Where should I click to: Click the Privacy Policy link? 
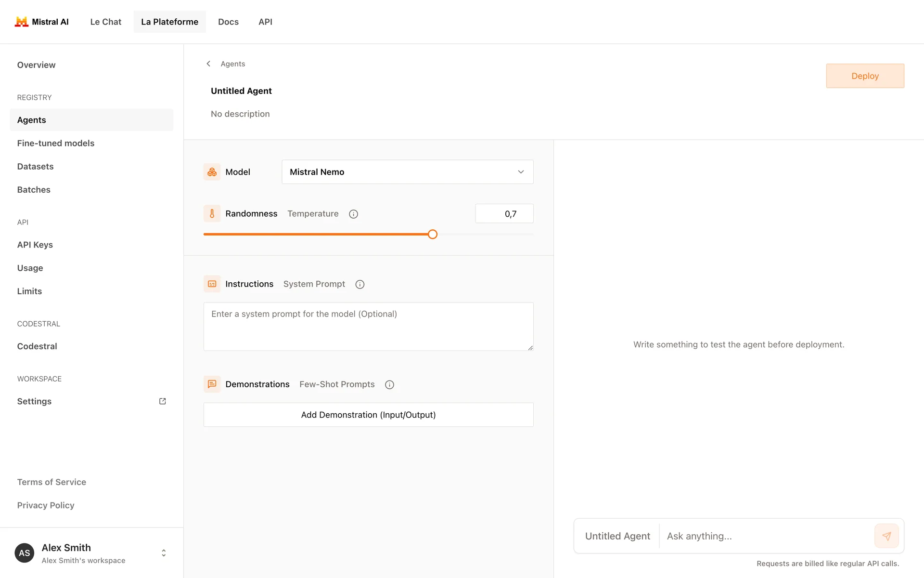46,505
